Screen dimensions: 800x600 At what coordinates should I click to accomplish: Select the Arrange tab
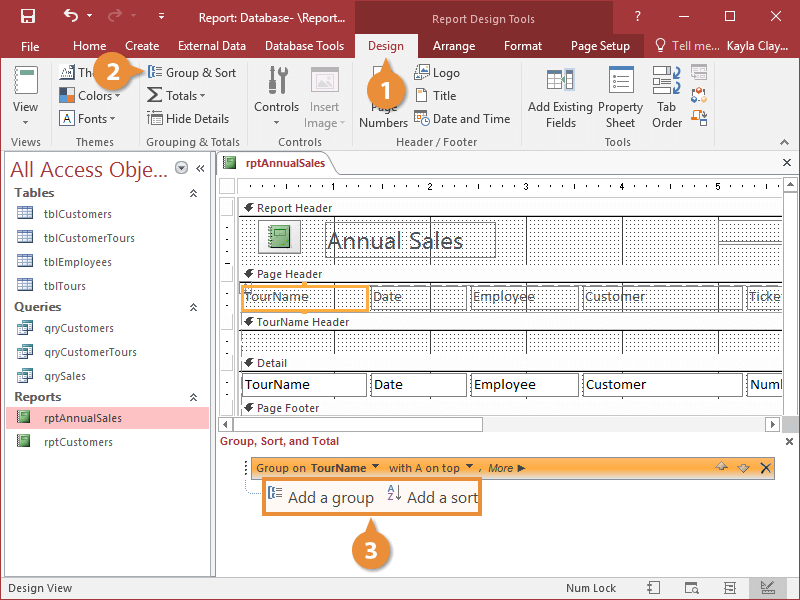(454, 46)
